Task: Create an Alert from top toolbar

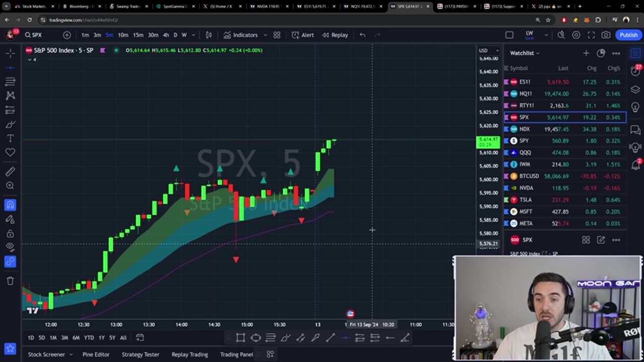Action: 302,35
